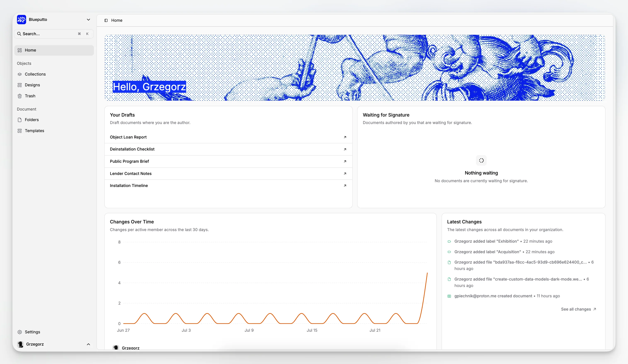Toggle the sidebar panel icon beside Home
The height and width of the screenshot is (364, 628).
click(x=106, y=20)
